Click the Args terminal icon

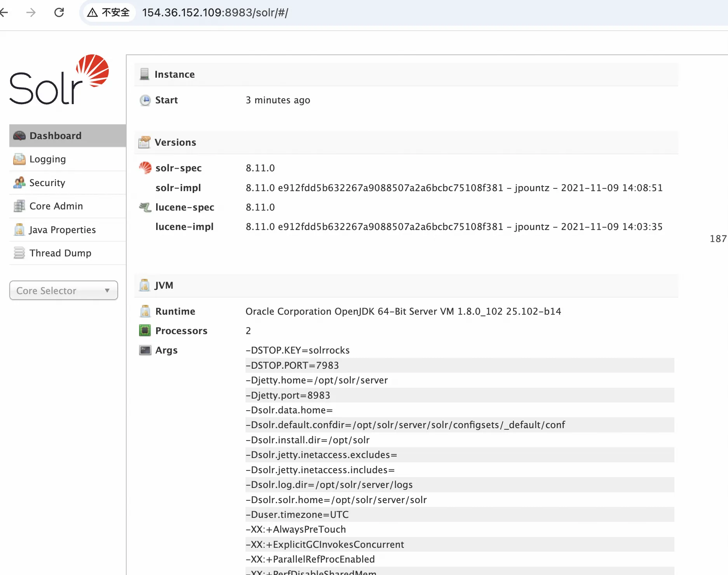click(x=145, y=350)
